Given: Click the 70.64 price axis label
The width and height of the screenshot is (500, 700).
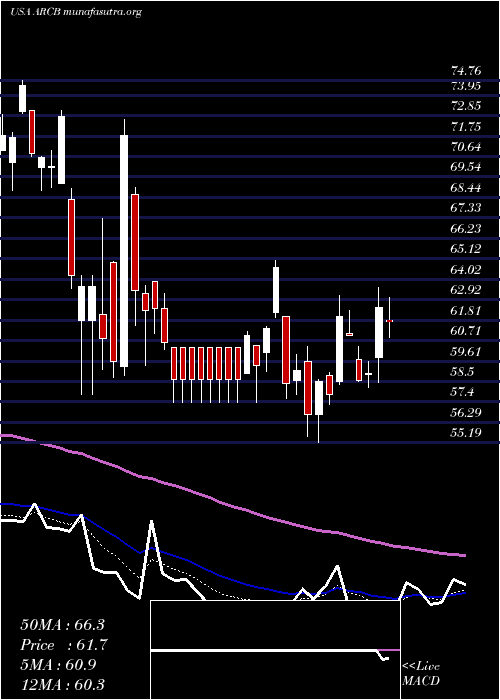Looking at the screenshot, I should tap(466, 147).
